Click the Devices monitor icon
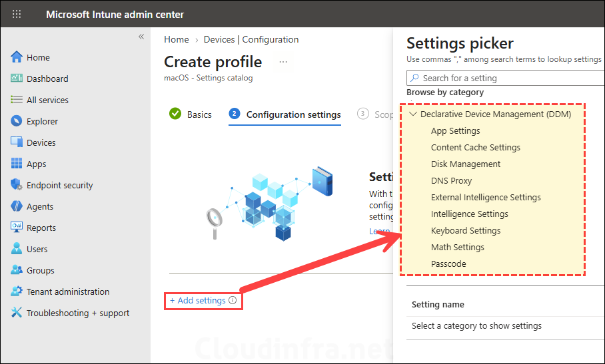Screen dimensions: 605x364 click(17, 142)
